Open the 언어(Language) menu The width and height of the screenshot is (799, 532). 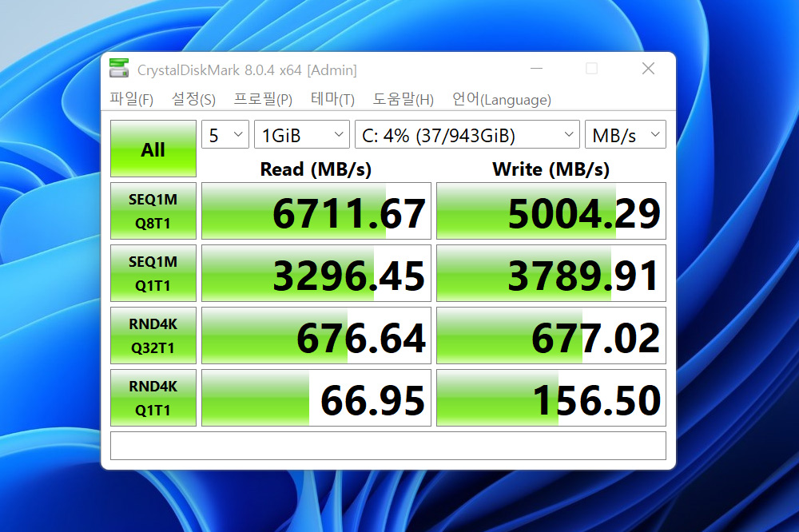[x=502, y=99]
